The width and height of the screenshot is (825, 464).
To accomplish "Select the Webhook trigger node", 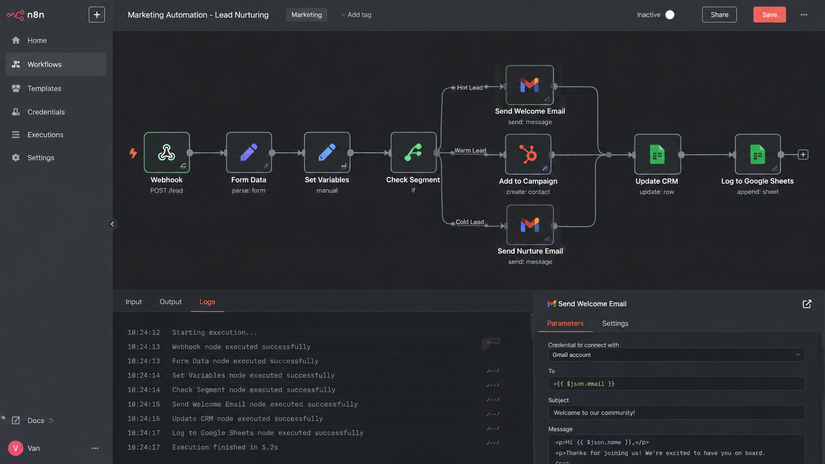I will (167, 153).
